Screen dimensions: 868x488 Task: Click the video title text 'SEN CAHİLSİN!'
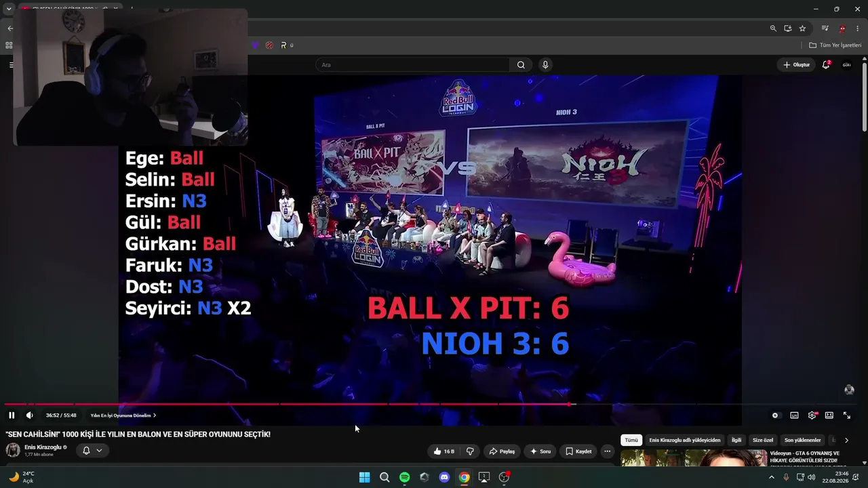(138, 434)
